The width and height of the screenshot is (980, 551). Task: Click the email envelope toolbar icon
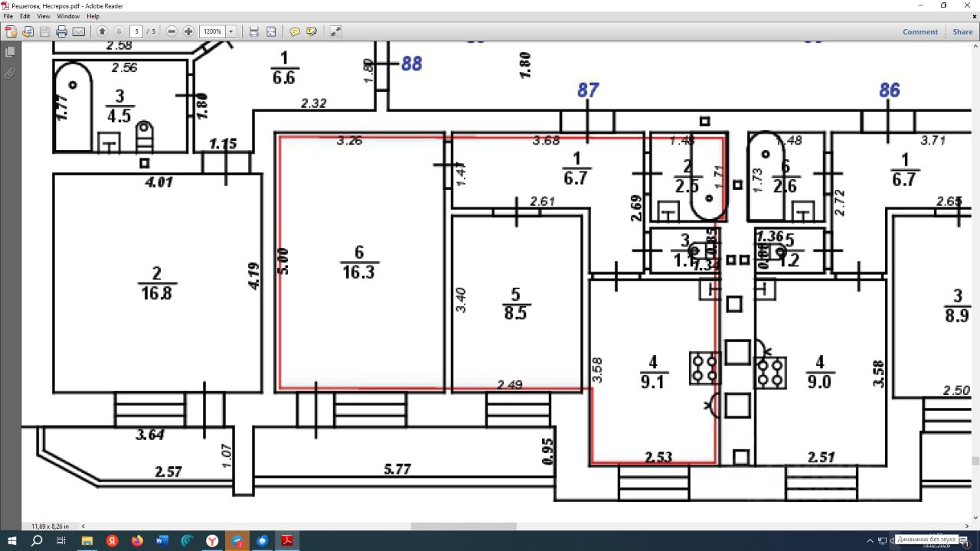78,31
